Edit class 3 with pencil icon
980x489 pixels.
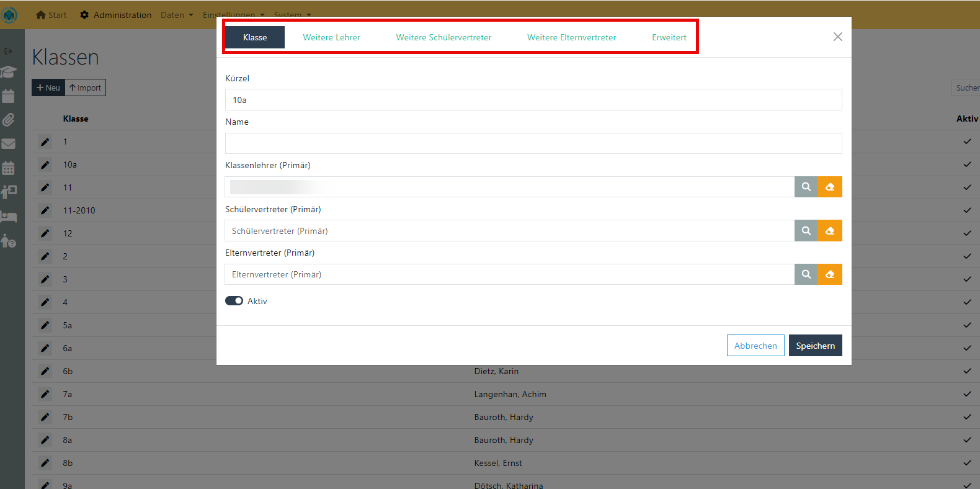(x=45, y=280)
